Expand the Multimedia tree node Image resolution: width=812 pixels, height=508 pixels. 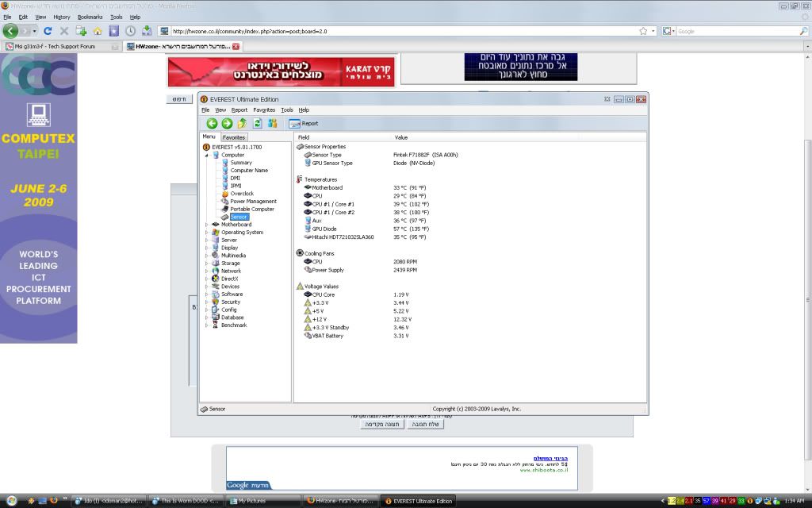click(x=207, y=256)
